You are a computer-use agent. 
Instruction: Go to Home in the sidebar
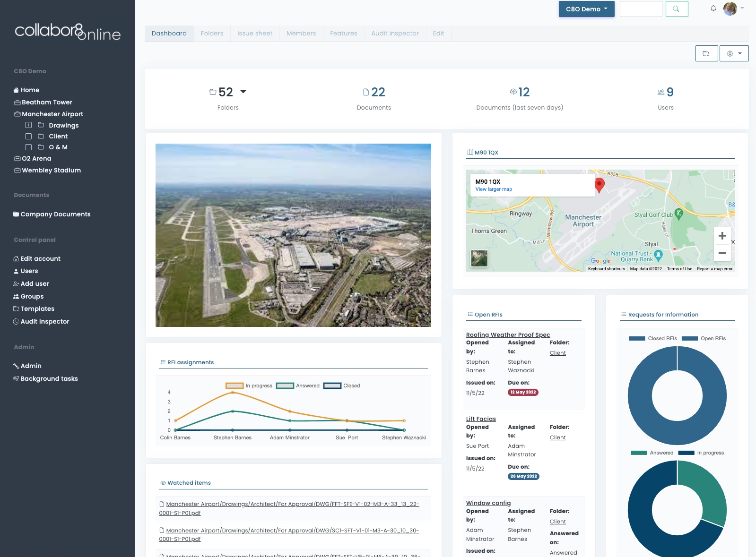26,90
